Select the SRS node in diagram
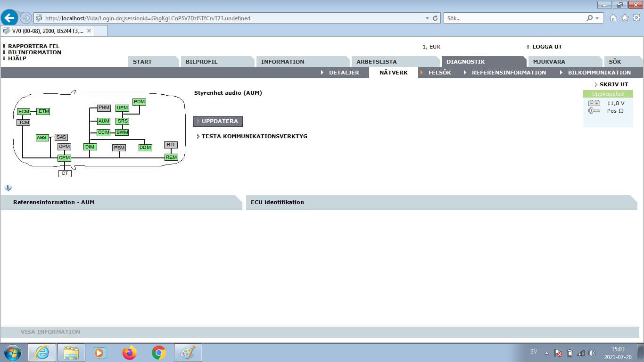This screenshot has width=644, height=362. [x=122, y=121]
